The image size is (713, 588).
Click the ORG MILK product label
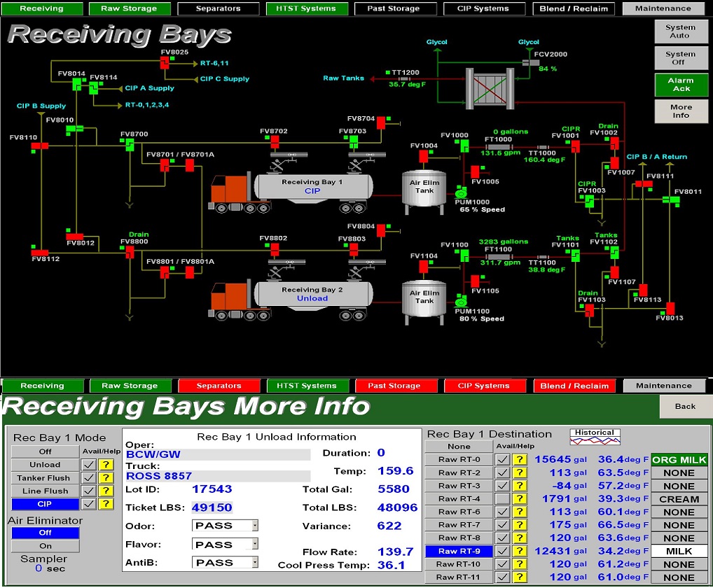(x=679, y=460)
